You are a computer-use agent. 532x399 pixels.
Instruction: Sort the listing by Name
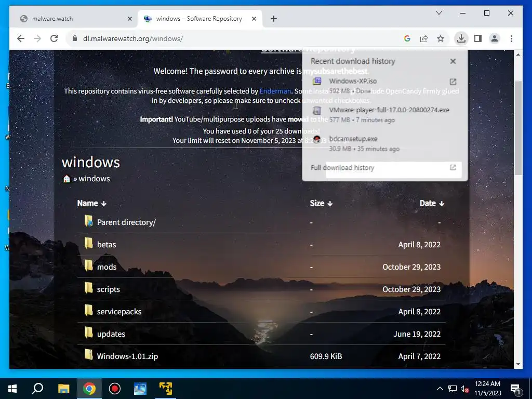click(x=91, y=203)
